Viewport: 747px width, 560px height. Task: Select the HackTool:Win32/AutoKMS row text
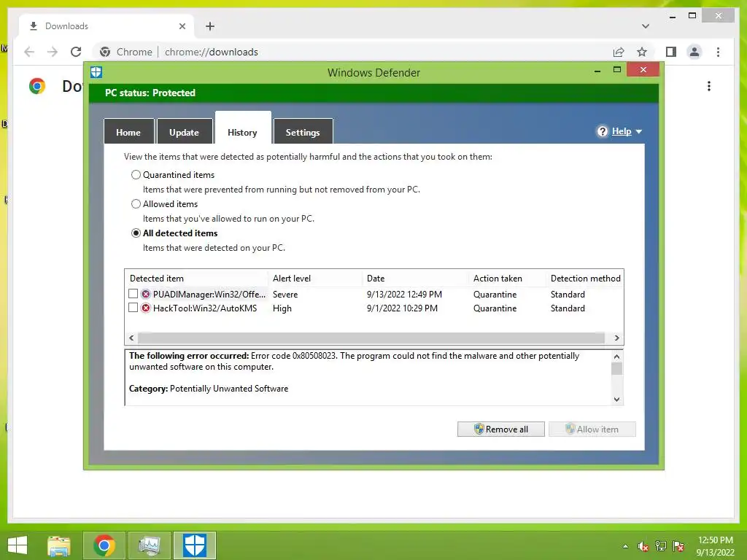tap(205, 308)
